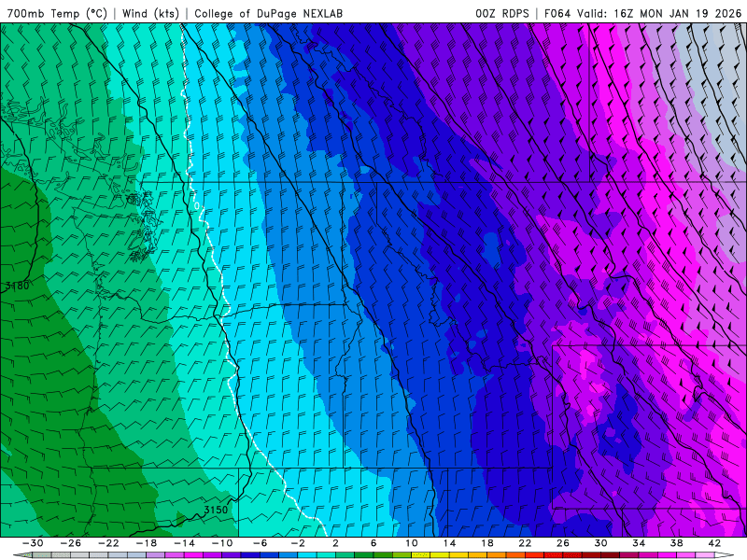The image size is (747, 560).
Task: Click the 3180 height contour label
Action: (17, 286)
